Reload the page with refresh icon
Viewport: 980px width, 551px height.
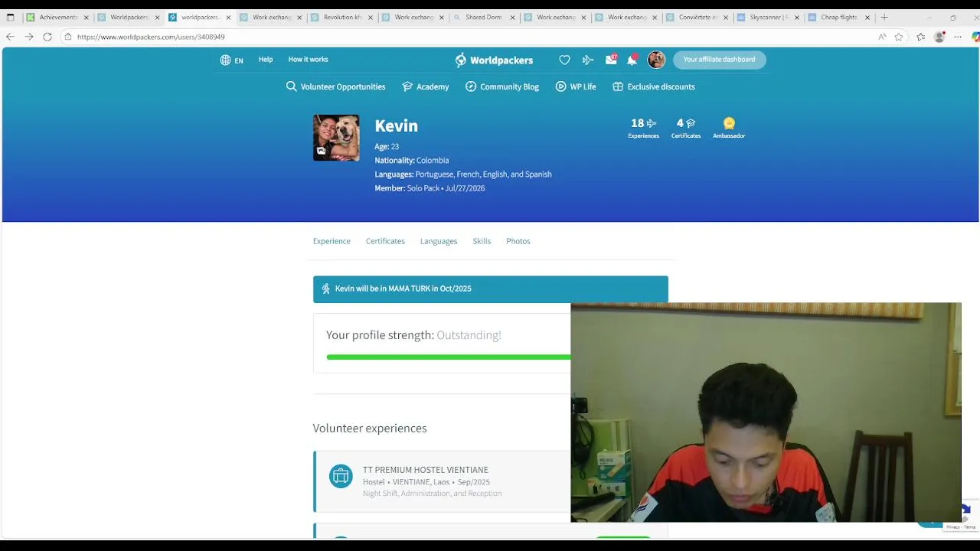coord(47,37)
